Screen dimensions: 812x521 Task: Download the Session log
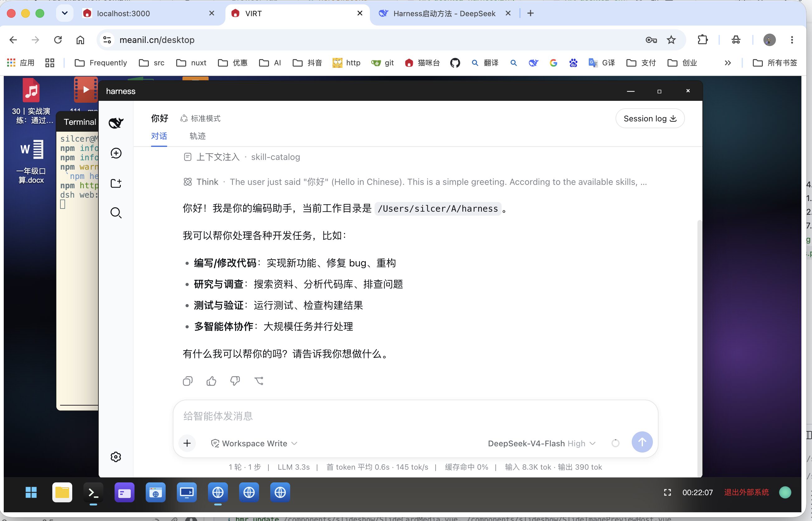click(x=650, y=118)
